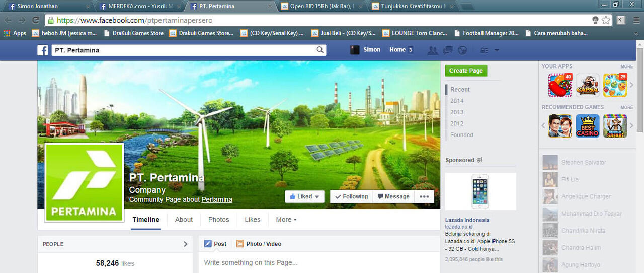Click the browser address bar URL
Image resolution: width=644 pixels, height=273 pixels.
[135, 20]
